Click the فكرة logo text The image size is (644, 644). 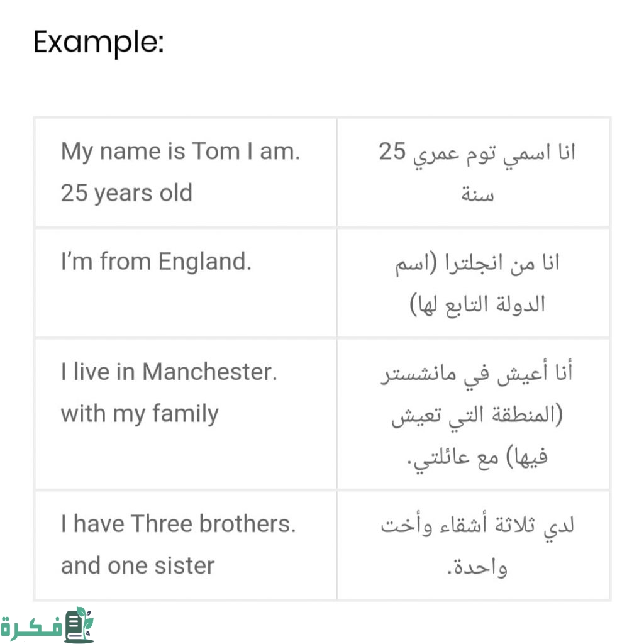pyautogui.click(x=31, y=628)
